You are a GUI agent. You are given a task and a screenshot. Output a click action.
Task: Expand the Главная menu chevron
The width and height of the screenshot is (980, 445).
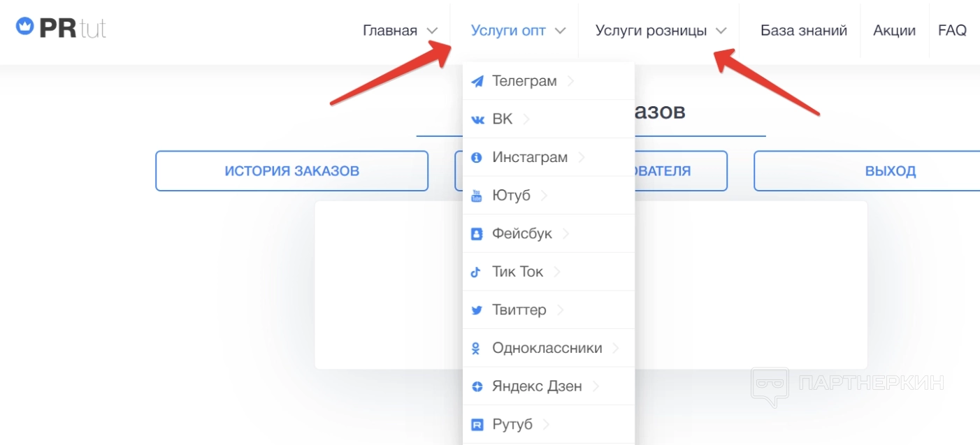432,31
